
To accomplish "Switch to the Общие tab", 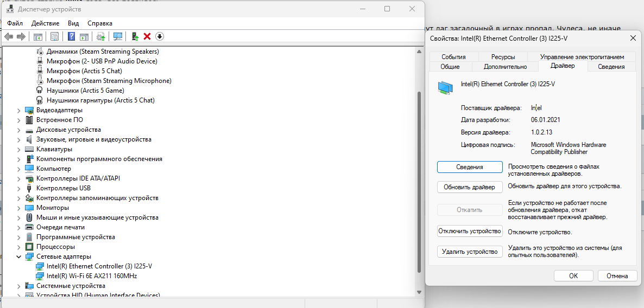I will (x=450, y=67).
